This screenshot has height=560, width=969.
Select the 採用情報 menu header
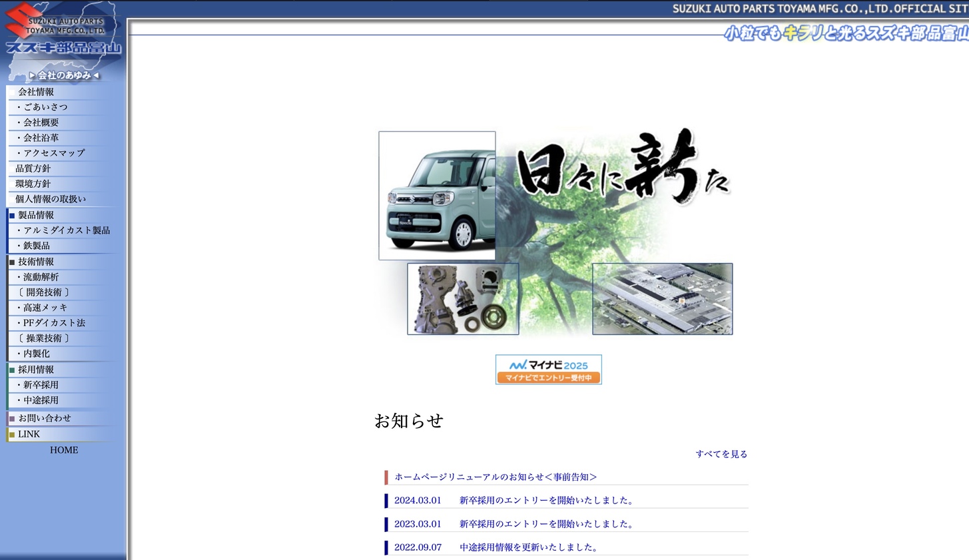tap(36, 370)
